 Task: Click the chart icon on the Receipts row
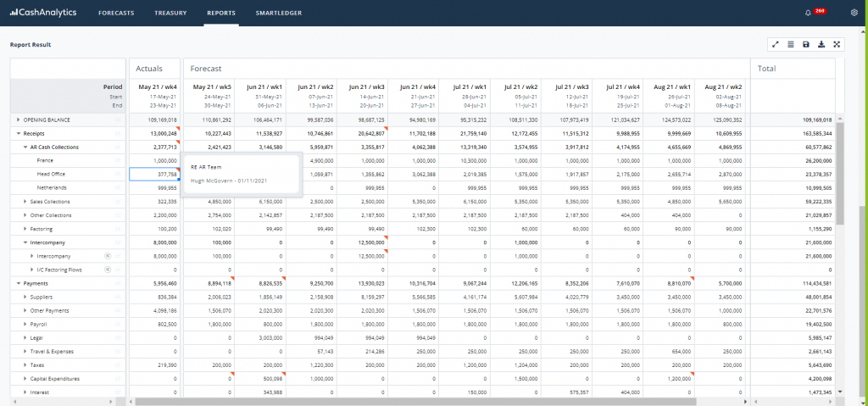click(x=117, y=133)
